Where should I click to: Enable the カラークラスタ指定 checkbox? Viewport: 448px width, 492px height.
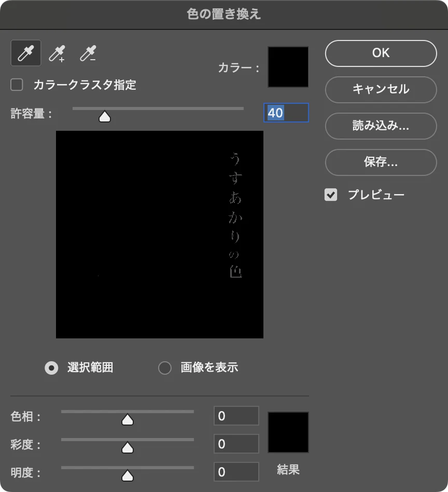tap(17, 85)
